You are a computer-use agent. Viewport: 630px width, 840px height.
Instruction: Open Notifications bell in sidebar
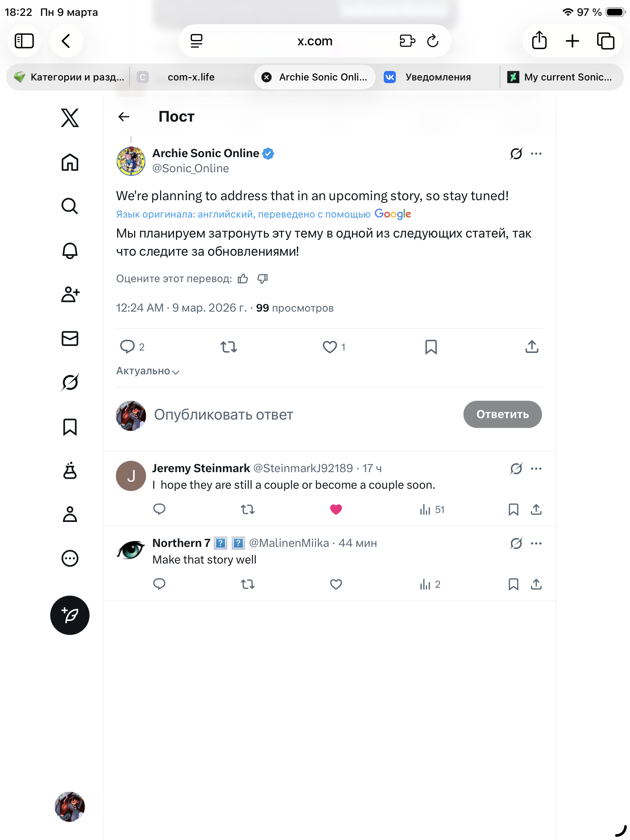click(x=70, y=251)
